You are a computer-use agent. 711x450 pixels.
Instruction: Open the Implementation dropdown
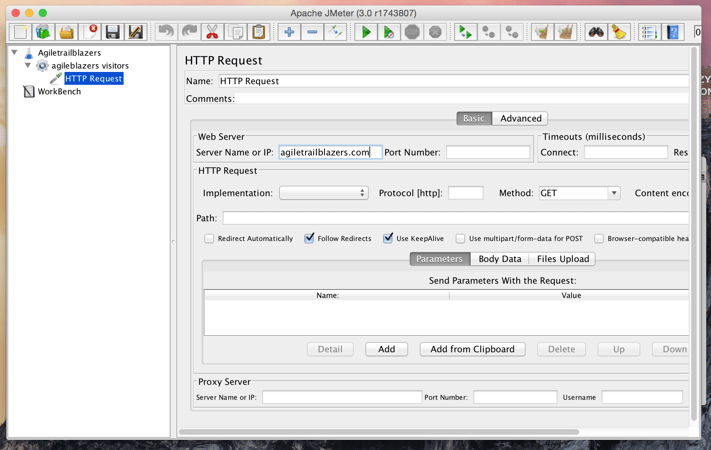[323, 193]
